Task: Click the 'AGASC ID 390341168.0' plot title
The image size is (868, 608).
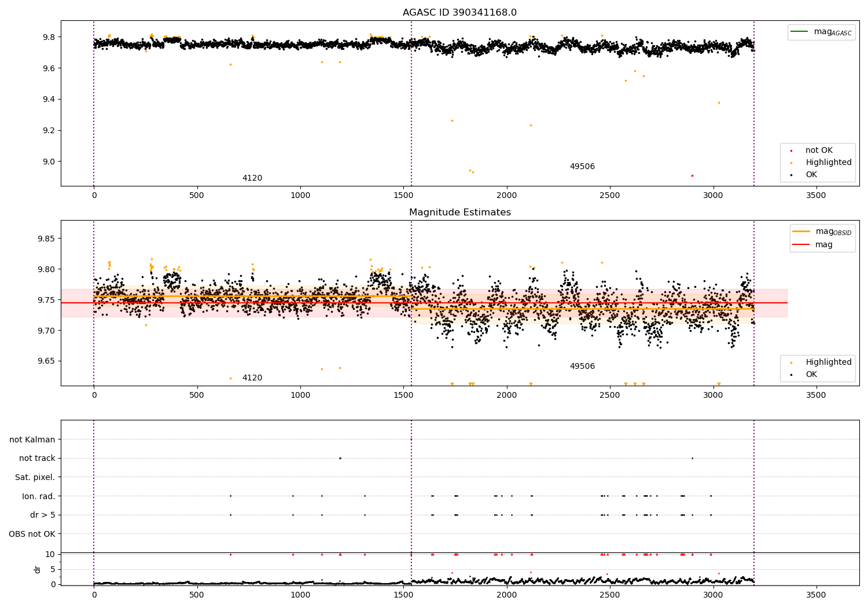Action: tap(459, 13)
